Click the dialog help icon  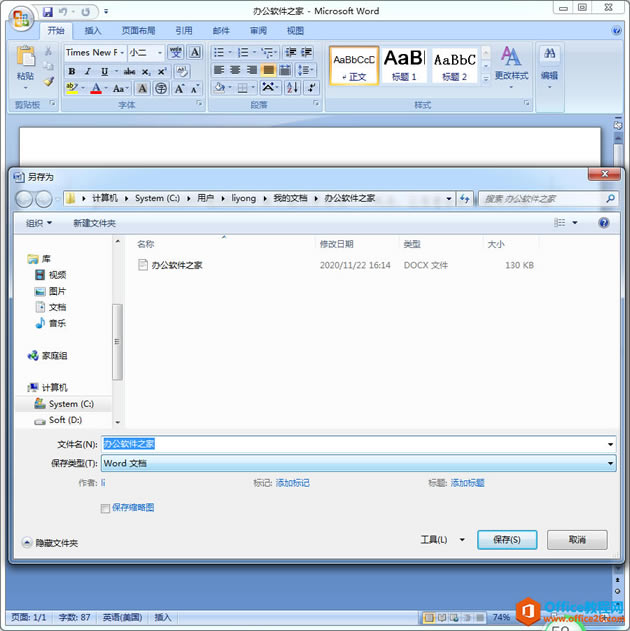tap(603, 223)
